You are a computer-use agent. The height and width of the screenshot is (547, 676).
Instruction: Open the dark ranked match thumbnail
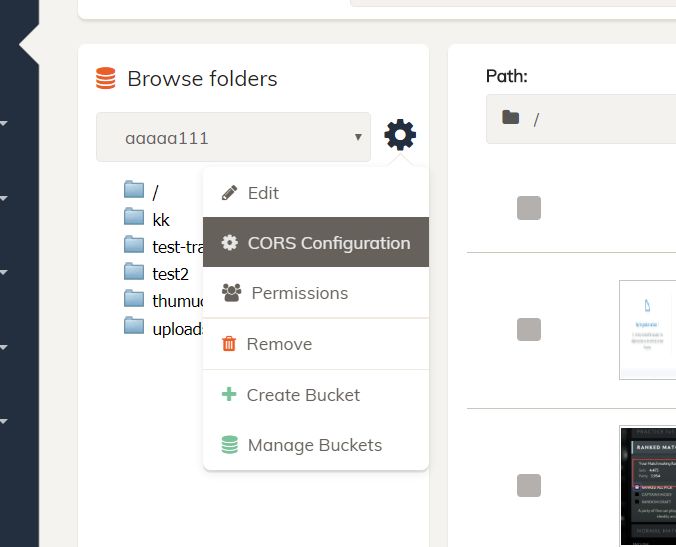point(648,485)
